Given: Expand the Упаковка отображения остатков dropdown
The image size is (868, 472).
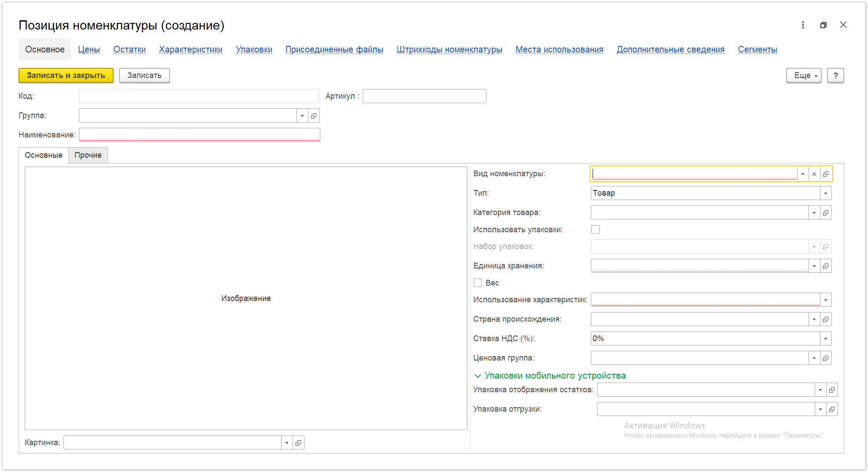Looking at the screenshot, I should pyautogui.click(x=820, y=390).
